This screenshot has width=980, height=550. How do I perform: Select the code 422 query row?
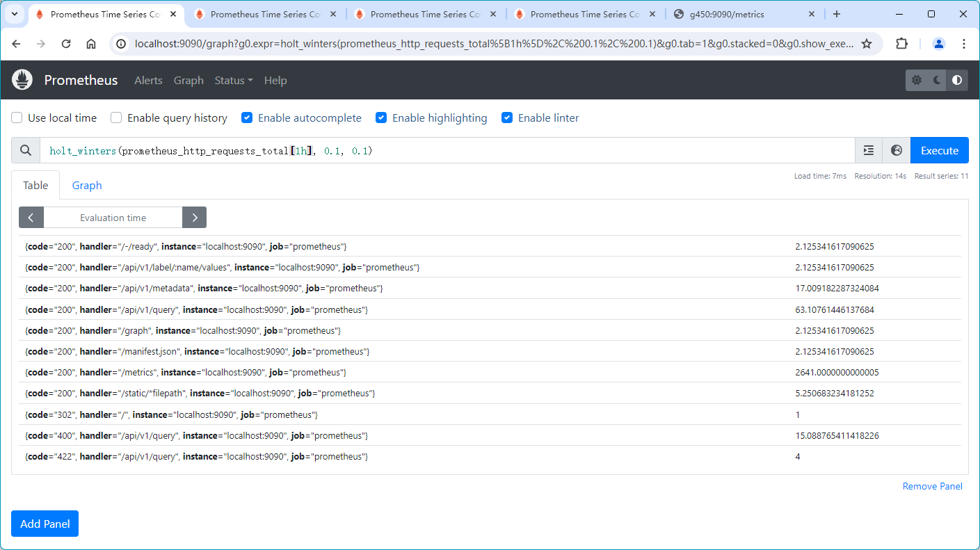click(490, 456)
